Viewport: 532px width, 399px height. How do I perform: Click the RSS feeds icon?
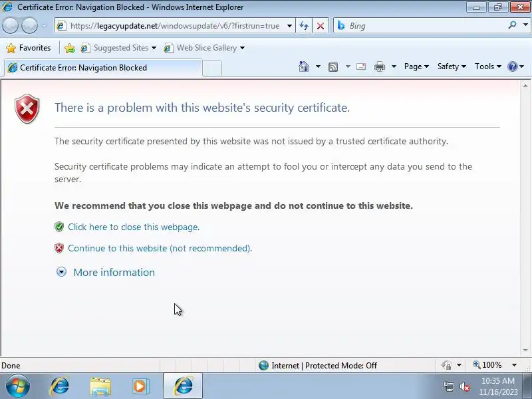click(x=333, y=67)
